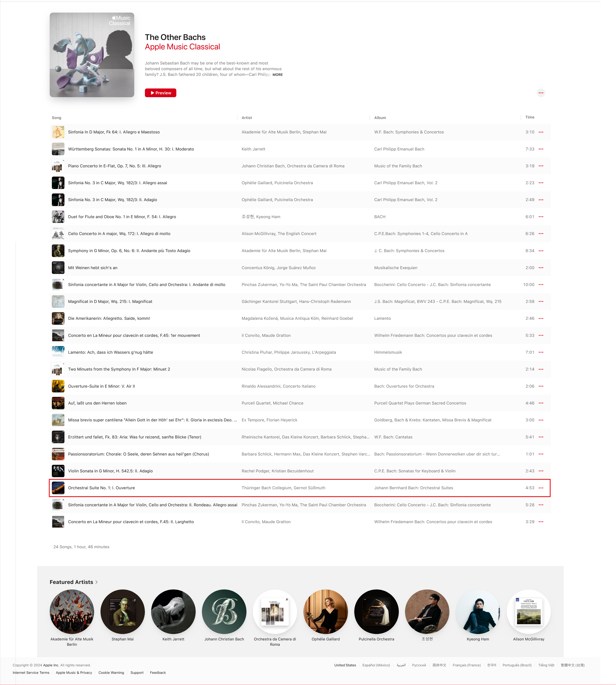Open more options for Mit Weinen hebt sich's an
The height and width of the screenshot is (685, 616).
point(541,268)
